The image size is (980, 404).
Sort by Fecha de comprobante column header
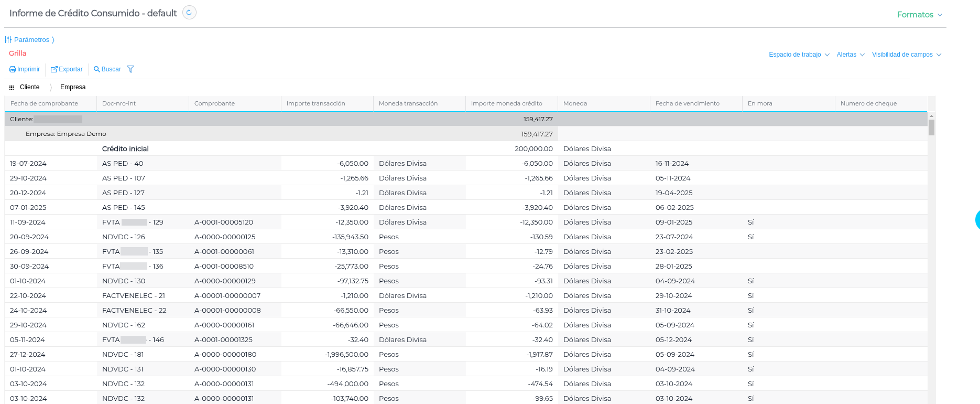45,103
